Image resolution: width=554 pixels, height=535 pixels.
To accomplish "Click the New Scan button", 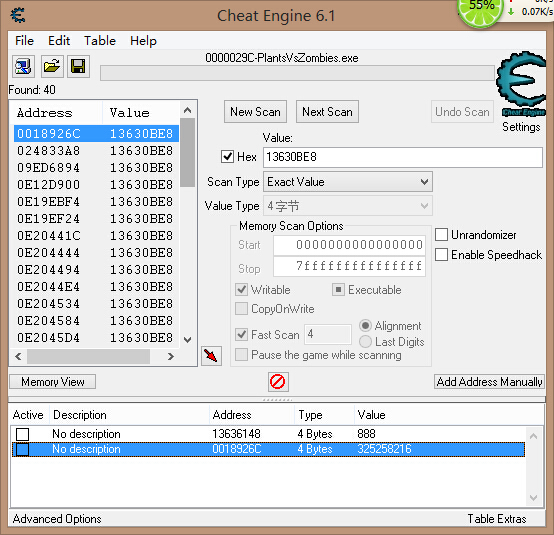I will coord(255,112).
